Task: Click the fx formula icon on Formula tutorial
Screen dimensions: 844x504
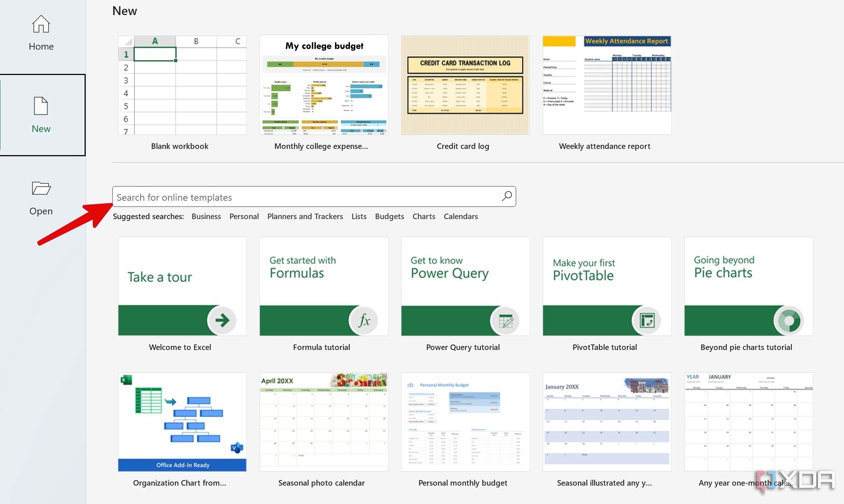Action: click(364, 320)
